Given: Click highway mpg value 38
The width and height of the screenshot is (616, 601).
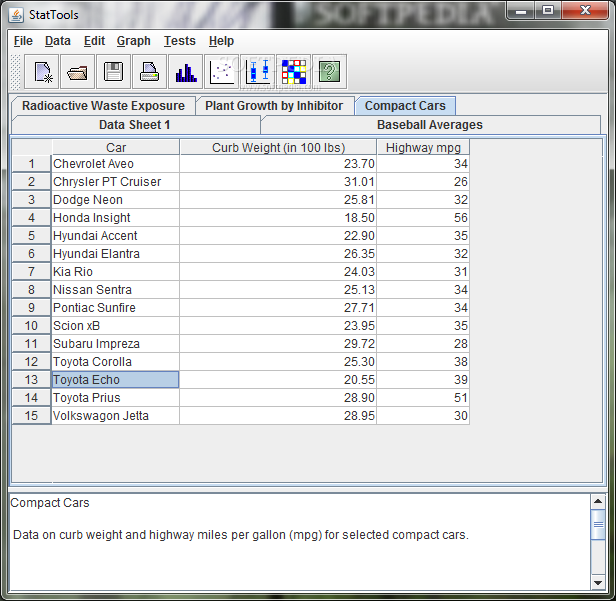Looking at the screenshot, I should 423,362.
